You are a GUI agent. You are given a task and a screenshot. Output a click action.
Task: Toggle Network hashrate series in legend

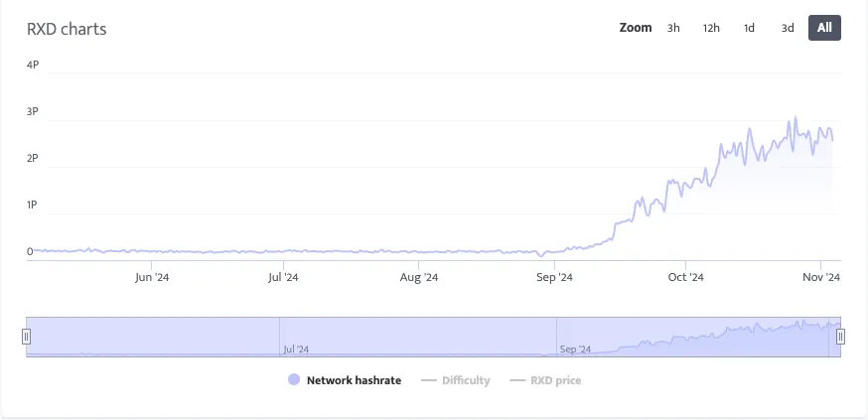click(x=354, y=380)
